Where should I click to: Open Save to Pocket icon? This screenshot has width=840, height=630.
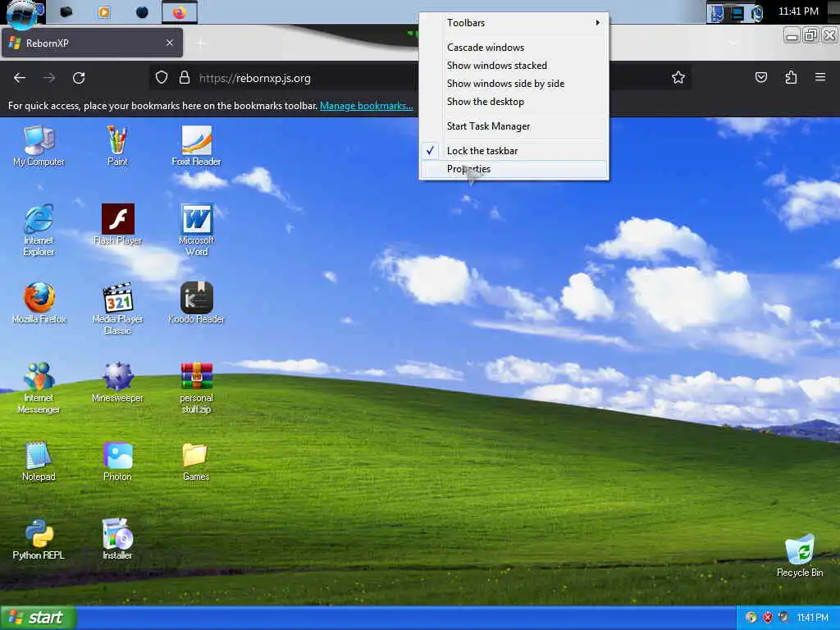pyautogui.click(x=760, y=78)
